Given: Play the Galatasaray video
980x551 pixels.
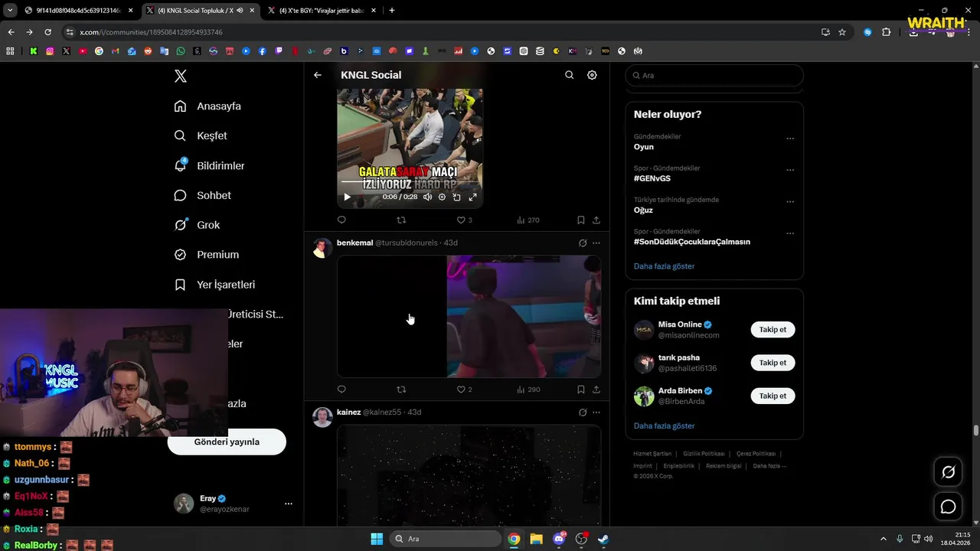Looking at the screenshot, I should pyautogui.click(x=347, y=197).
